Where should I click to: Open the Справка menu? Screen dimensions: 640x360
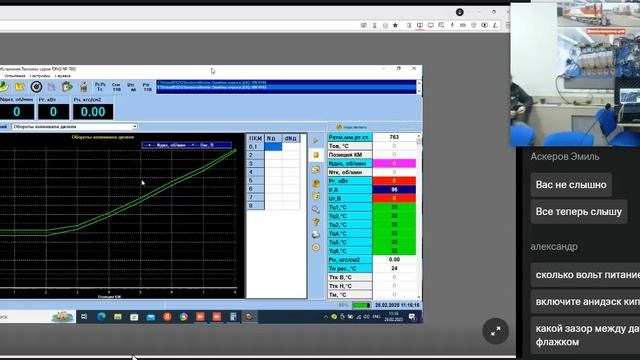pyautogui.click(x=62, y=76)
